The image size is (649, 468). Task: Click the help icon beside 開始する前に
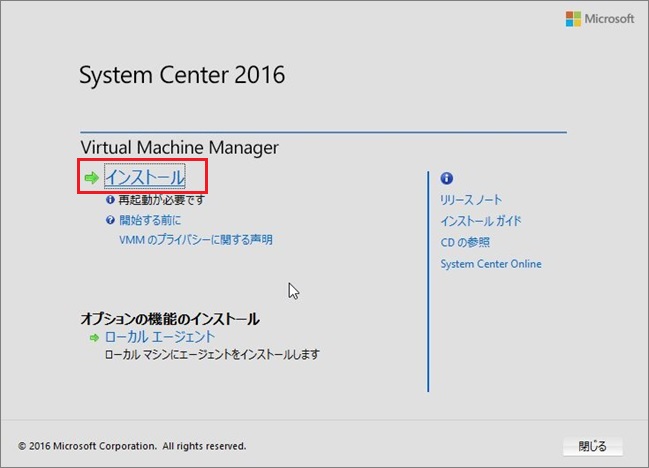(110, 220)
